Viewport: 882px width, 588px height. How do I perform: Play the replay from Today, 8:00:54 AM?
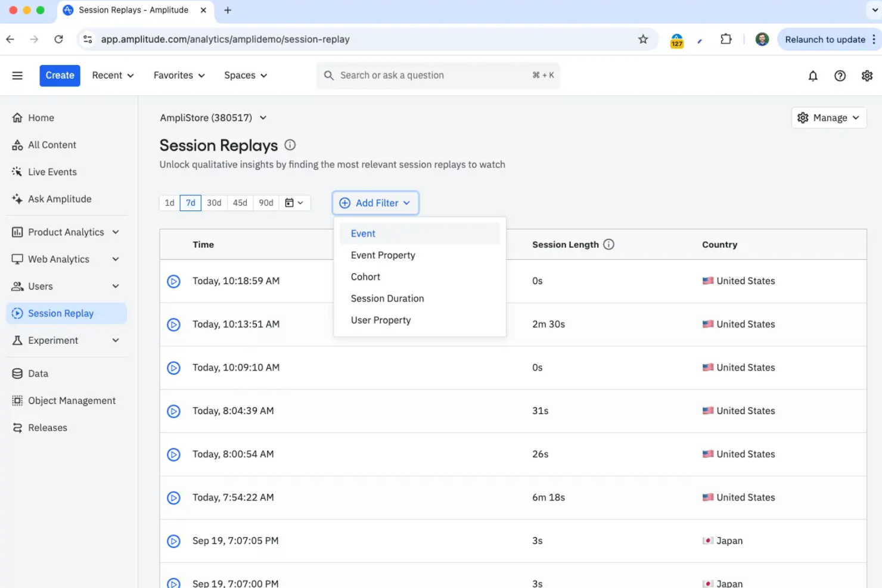[x=173, y=455]
